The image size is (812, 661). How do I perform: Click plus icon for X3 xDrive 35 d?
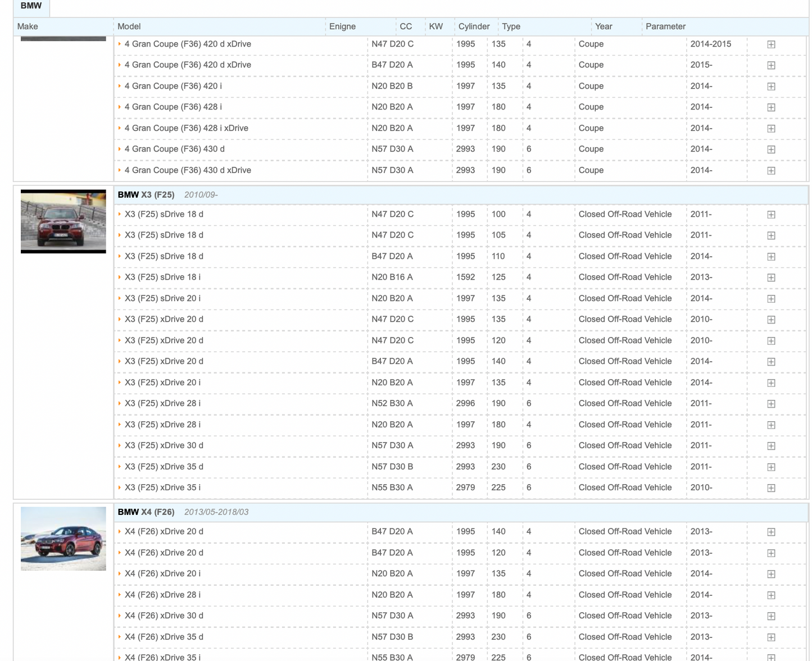click(771, 467)
